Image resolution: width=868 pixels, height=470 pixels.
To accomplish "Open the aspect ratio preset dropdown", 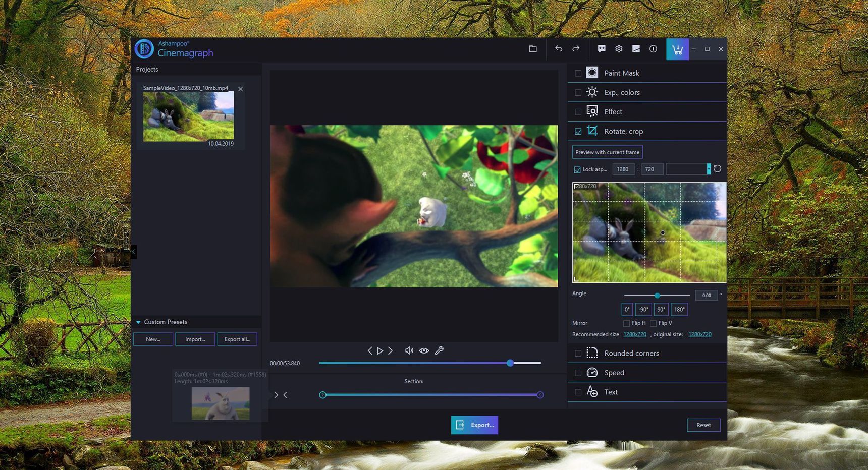I will [709, 169].
